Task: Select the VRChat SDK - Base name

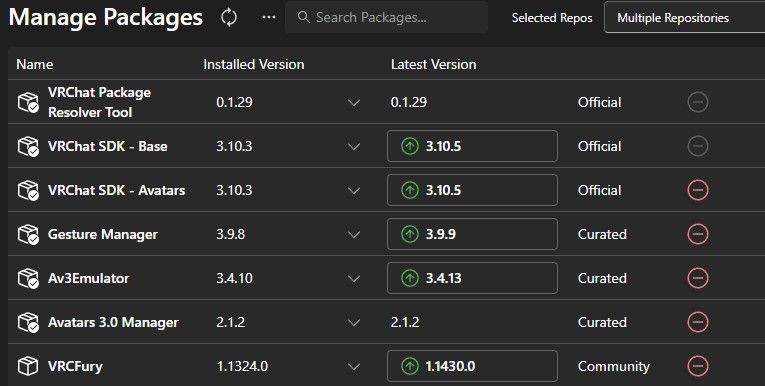Action: (107, 146)
